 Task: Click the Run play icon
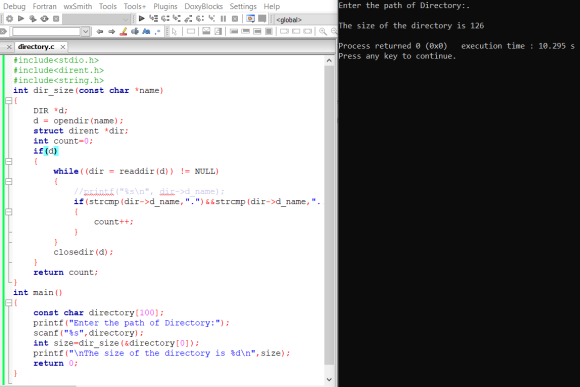point(21,18)
